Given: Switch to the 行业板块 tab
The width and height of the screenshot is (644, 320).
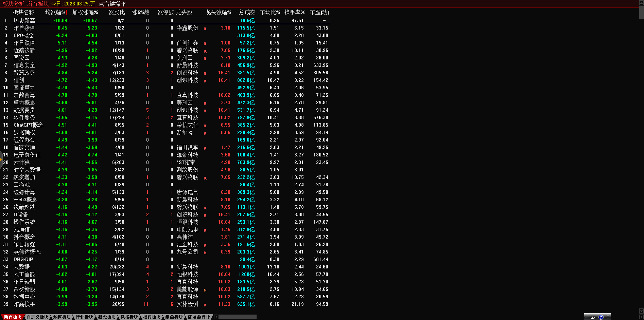Looking at the screenshot, I should pyautogui.click(x=84, y=317).
